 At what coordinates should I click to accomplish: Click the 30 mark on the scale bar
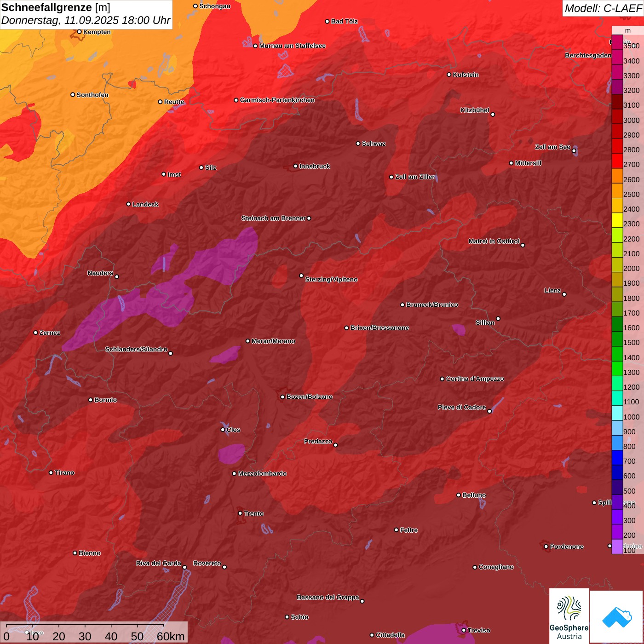click(85, 637)
